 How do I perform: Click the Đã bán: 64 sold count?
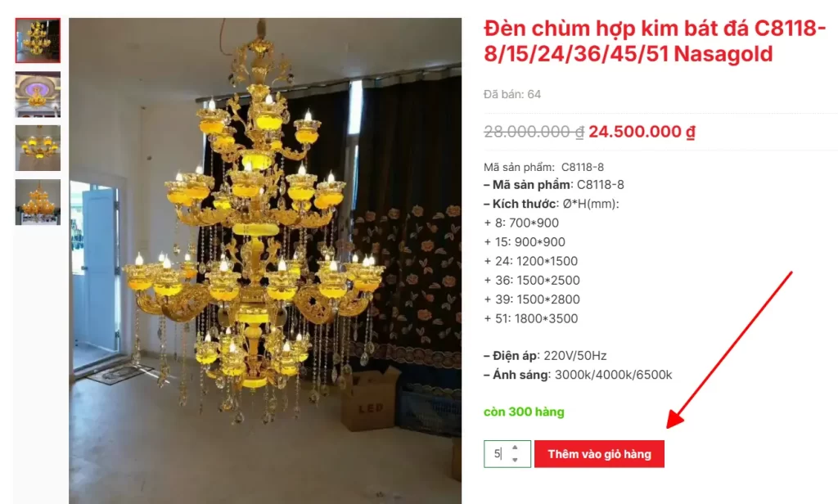pos(512,95)
